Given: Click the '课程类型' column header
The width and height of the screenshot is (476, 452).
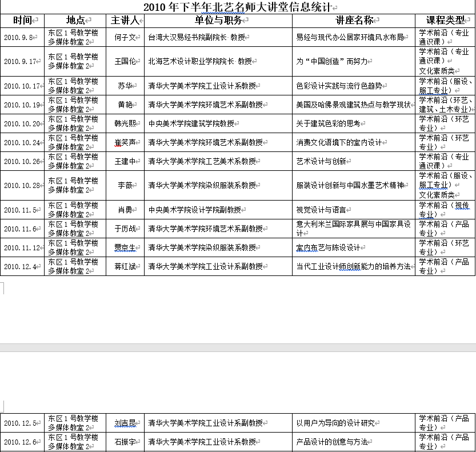Looking at the screenshot, I should 445,21.
